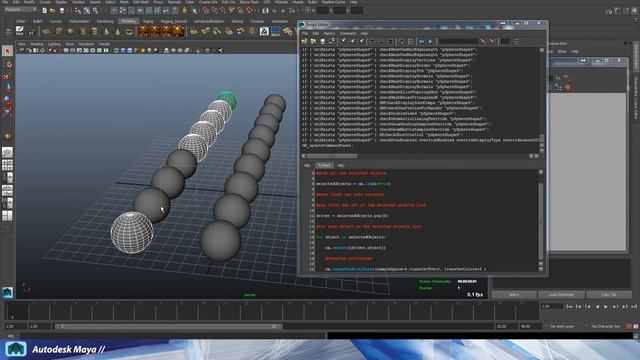Click play backwards button
The image size is (640, 360).
[597, 307]
